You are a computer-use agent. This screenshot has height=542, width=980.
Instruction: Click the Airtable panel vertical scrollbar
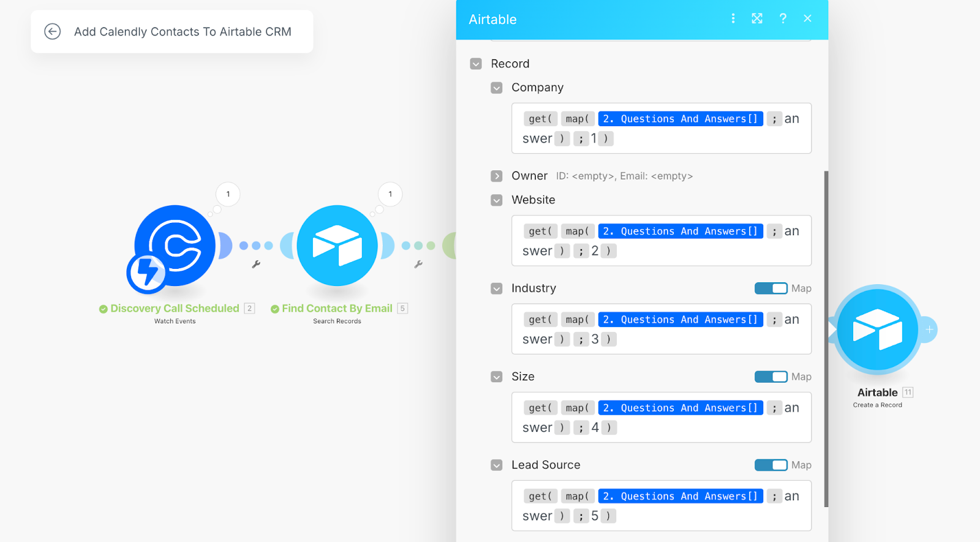(826, 339)
